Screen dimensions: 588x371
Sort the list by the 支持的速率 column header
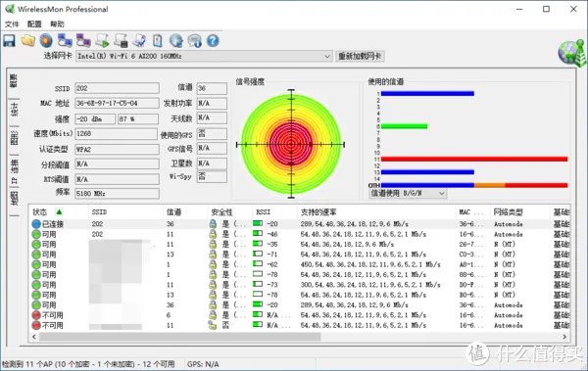pos(376,212)
